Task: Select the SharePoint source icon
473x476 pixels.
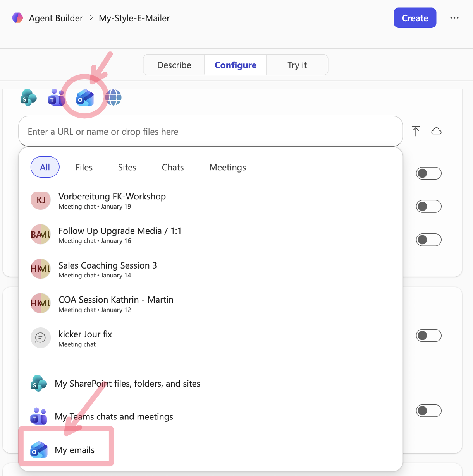Action: click(28, 98)
